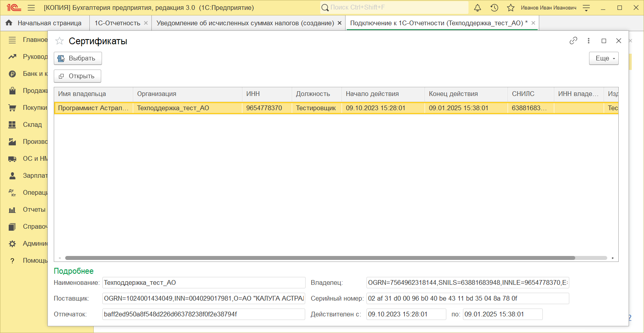Viewport: 644px width, 333px height.
Task: Click the Наименование field
Action: click(x=204, y=283)
